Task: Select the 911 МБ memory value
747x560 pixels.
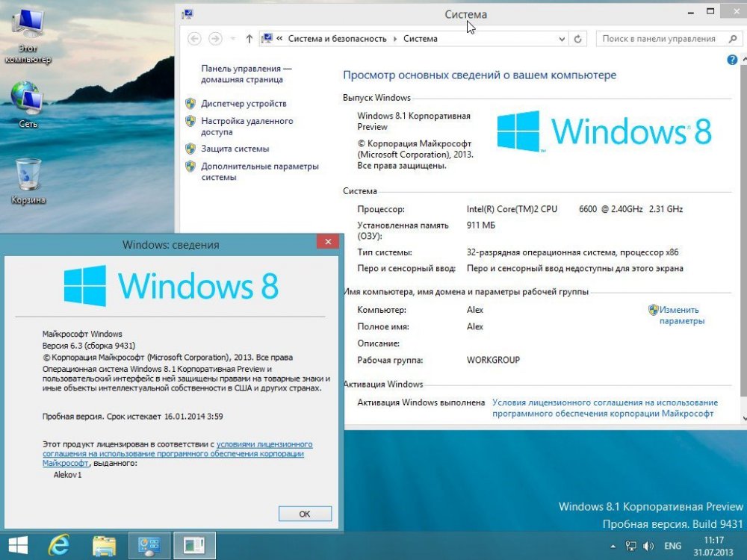Action: tap(480, 225)
